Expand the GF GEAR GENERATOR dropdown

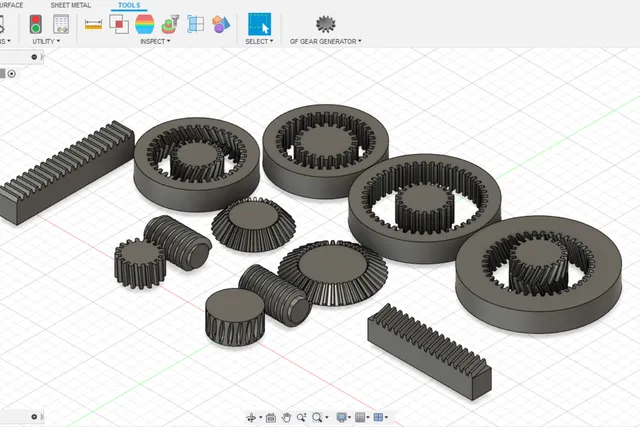coord(325,41)
